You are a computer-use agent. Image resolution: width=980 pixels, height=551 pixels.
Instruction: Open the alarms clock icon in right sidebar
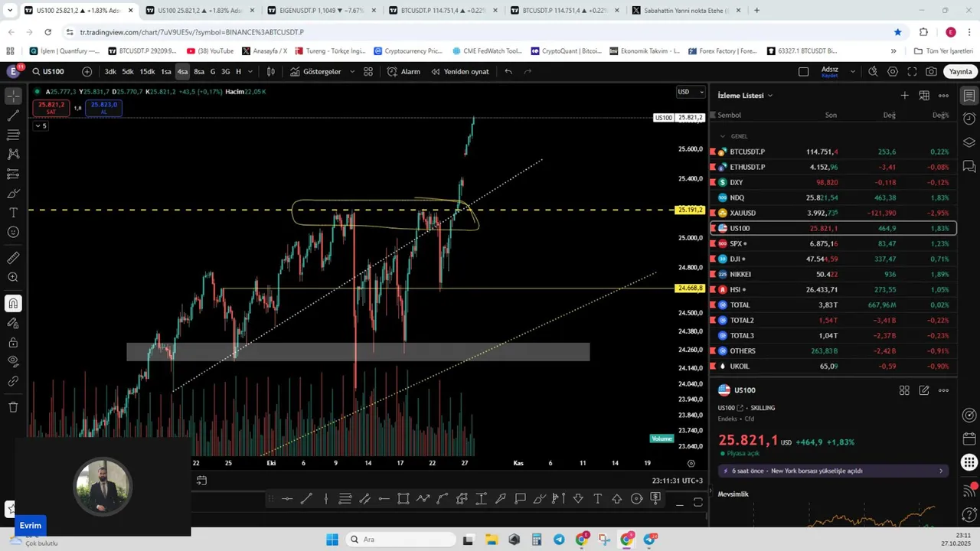pyautogui.click(x=969, y=119)
